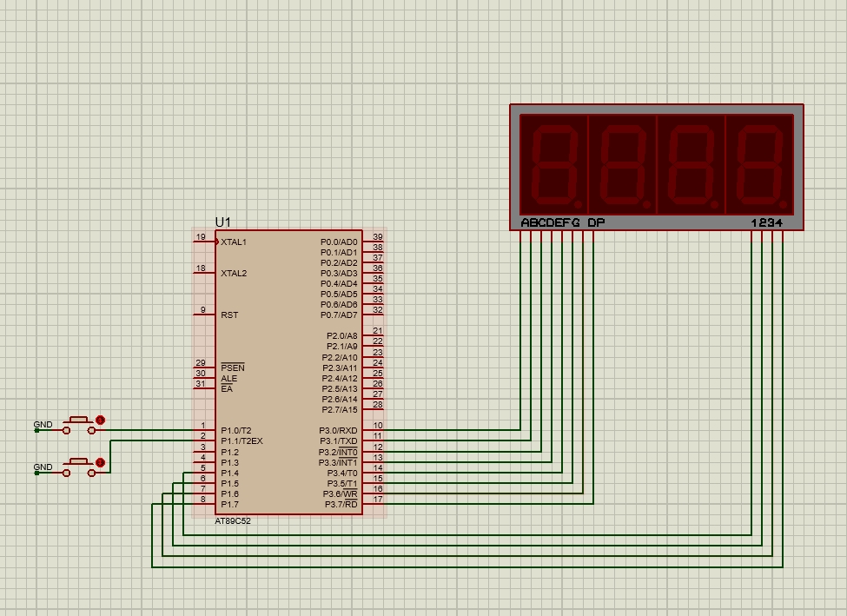This screenshot has width=847, height=616.
Task: Click the P2.2/A10 pin label
Action: click(x=340, y=358)
